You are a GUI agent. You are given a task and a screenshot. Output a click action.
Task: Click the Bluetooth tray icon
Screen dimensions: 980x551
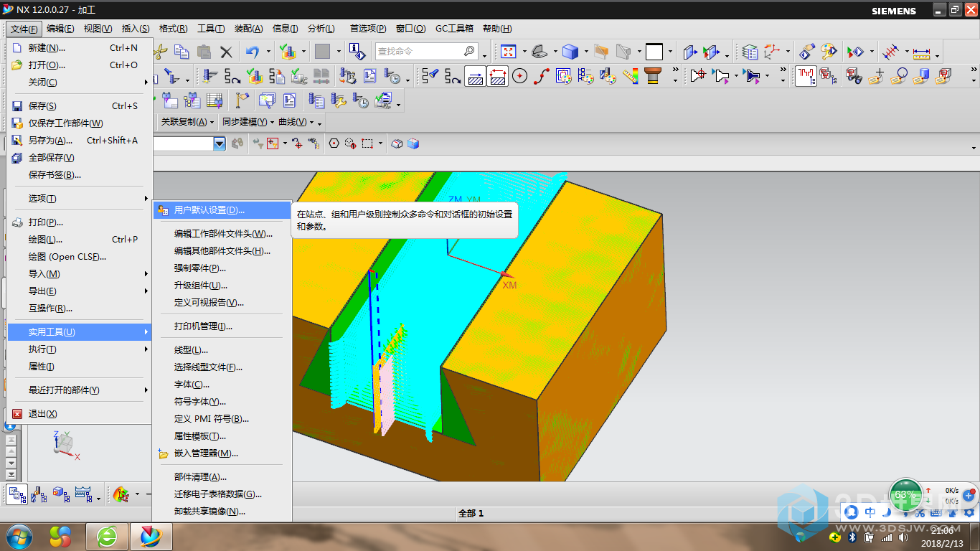[x=853, y=537]
